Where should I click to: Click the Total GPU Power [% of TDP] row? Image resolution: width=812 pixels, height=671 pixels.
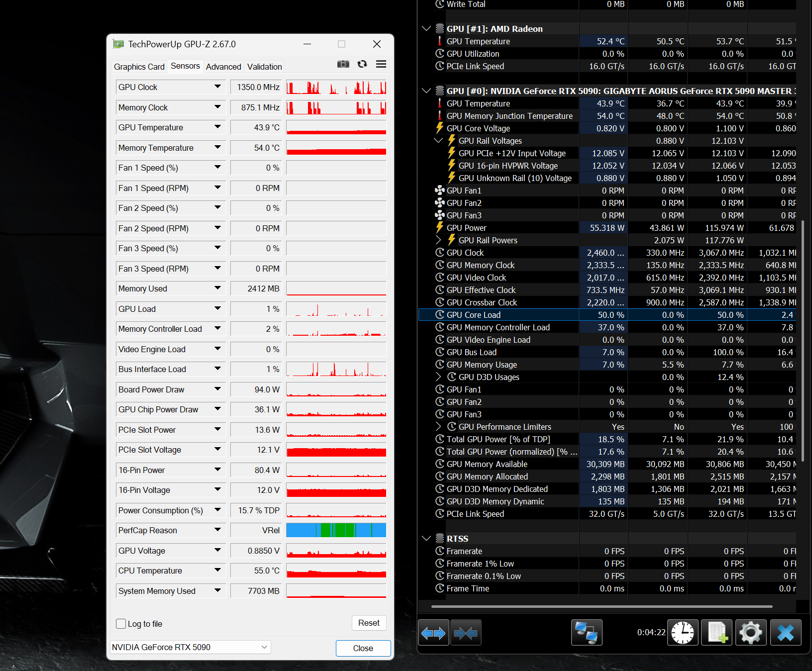click(608, 439)
